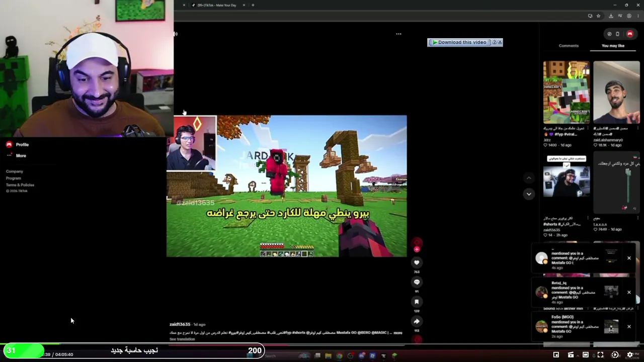The height and width of the screenshot is (362, 644).
Task: Open Chrome on the Windows taskbar
Action: (x=340, y=356)
